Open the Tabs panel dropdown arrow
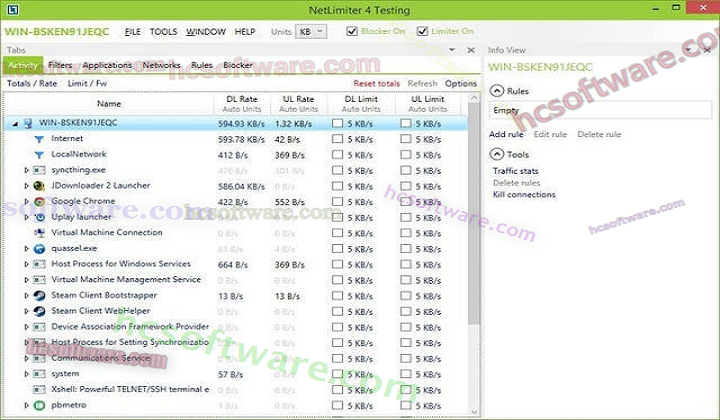 coord(452,50)
